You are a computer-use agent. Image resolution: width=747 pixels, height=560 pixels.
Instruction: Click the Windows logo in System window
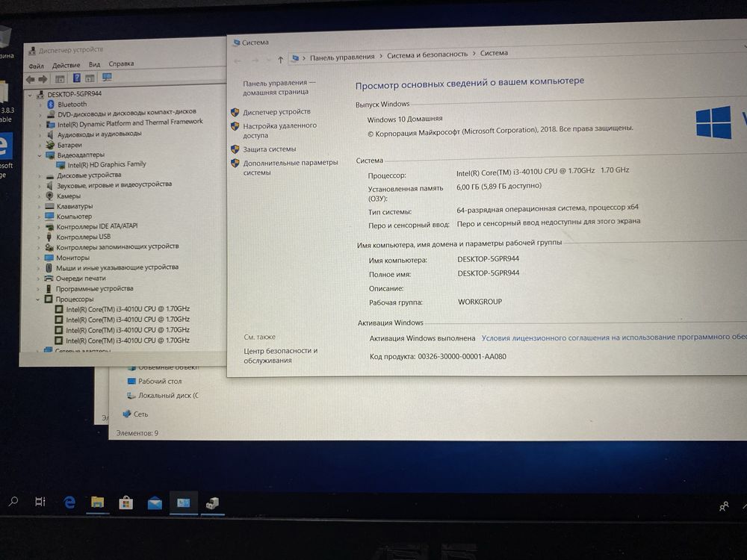coord(713,122)
